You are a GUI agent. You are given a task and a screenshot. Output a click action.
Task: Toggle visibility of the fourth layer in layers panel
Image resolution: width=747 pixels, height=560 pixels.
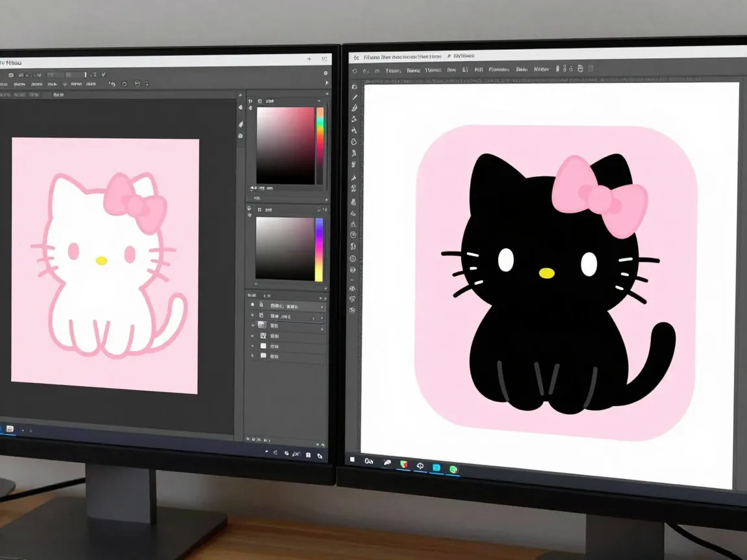[252, 336]
